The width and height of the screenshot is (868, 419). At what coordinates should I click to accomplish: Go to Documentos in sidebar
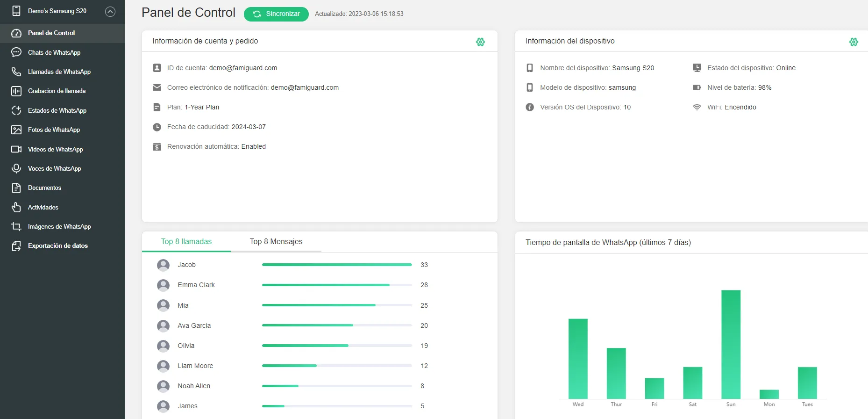[44, 188]
